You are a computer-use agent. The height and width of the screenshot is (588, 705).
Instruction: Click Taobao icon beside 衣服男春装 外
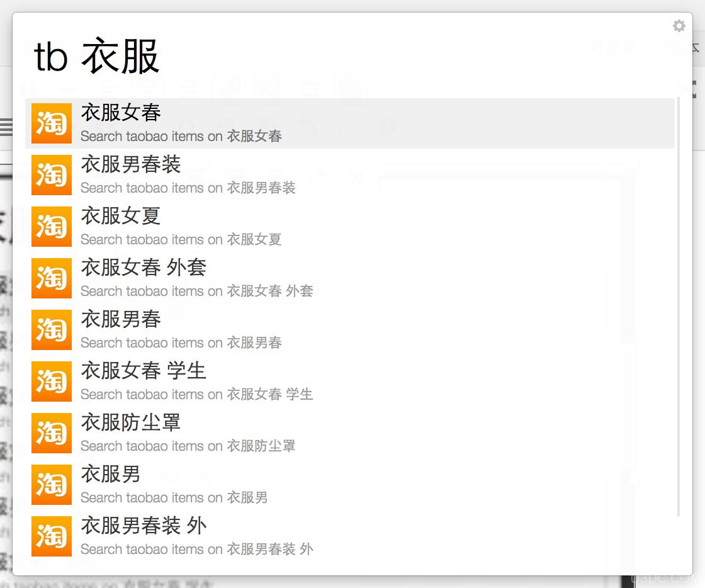(52, 537)
